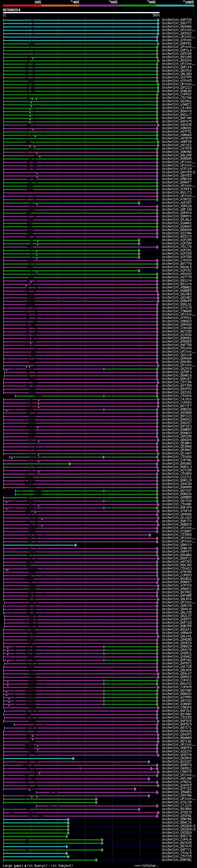The height and width of the screenshot is (868, 197).
Task: Open hit label UniRef100_Q0V7P5
Action: tap(177, 77)
